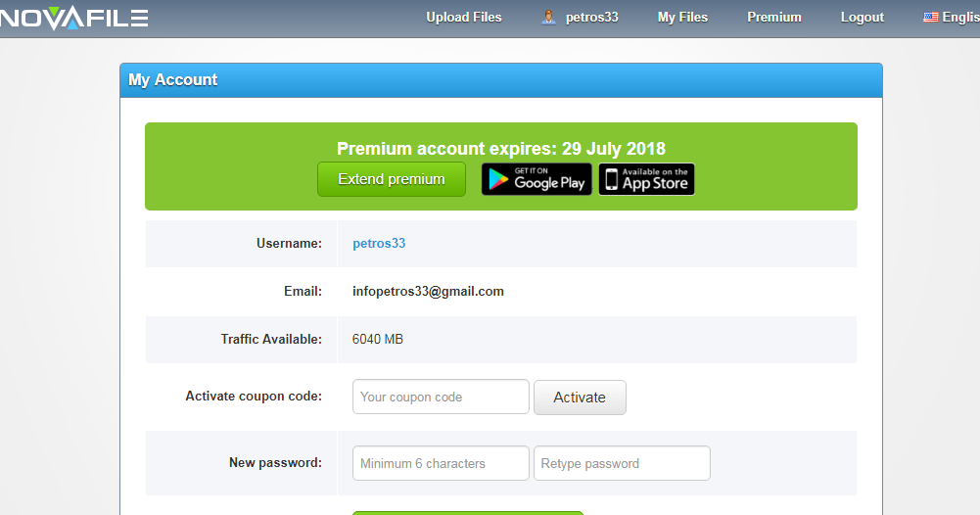Click the Novafile logo
This screenshot has height=515, width=980.
(x=73, y=18)
